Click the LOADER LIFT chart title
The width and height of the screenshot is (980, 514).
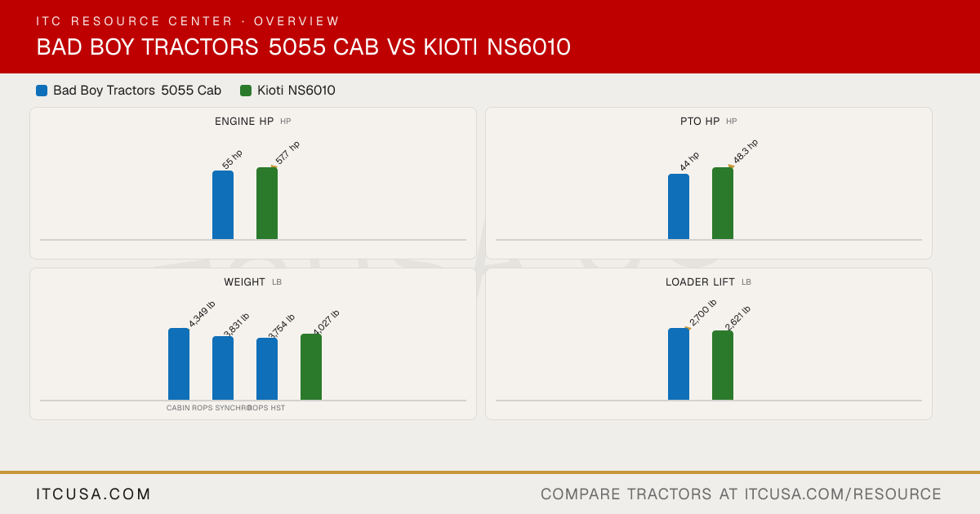coord(701,282)
